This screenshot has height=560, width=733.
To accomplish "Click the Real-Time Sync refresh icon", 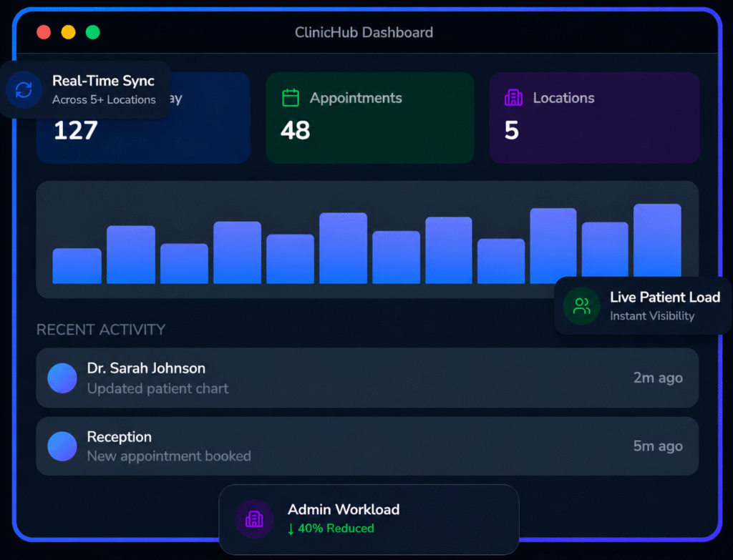I will [24, 90].
